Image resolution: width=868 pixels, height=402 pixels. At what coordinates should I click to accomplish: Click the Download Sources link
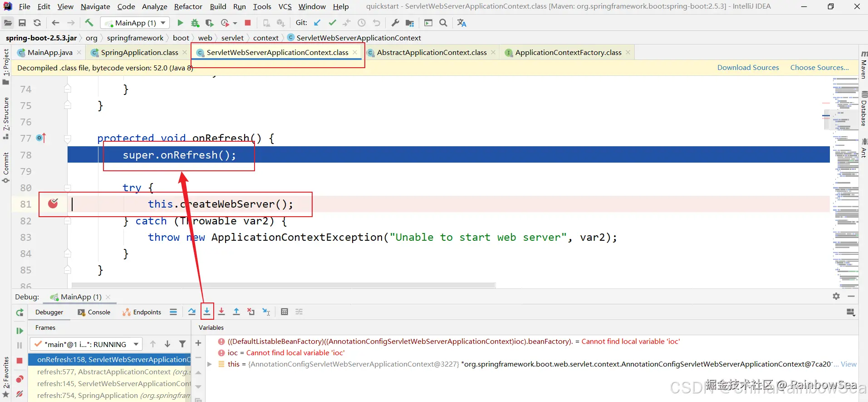tap(748, 67)
